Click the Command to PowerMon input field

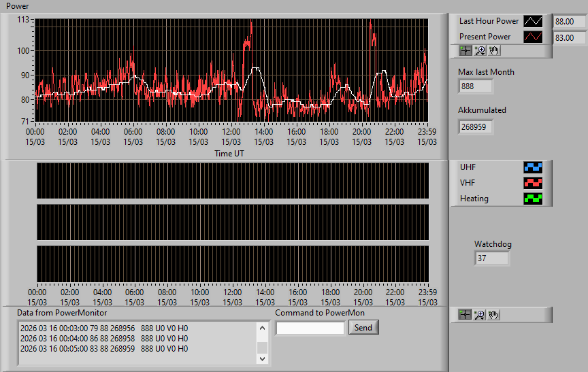pos(310,328)
